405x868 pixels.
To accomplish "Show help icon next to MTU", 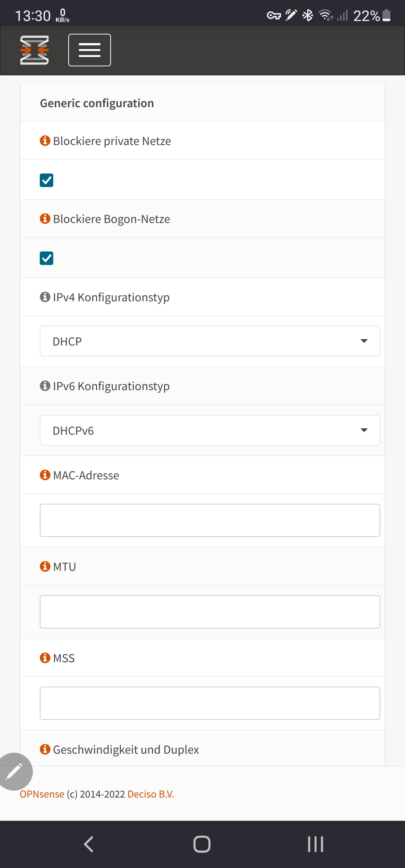I will 45,566.
